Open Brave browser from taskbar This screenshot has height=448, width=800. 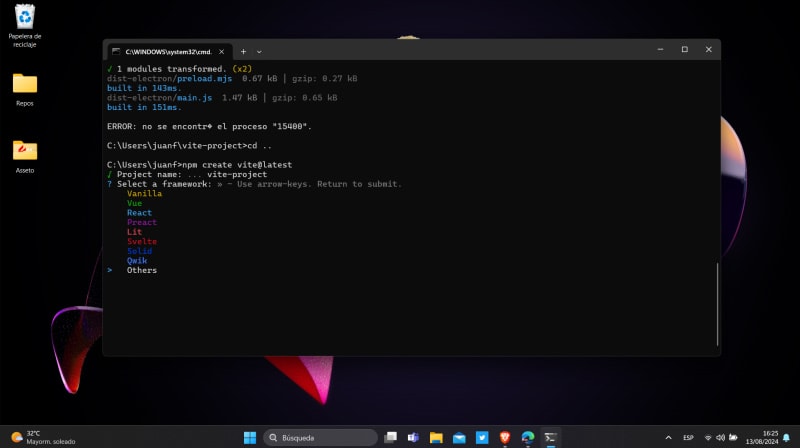(x=505, y=437)
